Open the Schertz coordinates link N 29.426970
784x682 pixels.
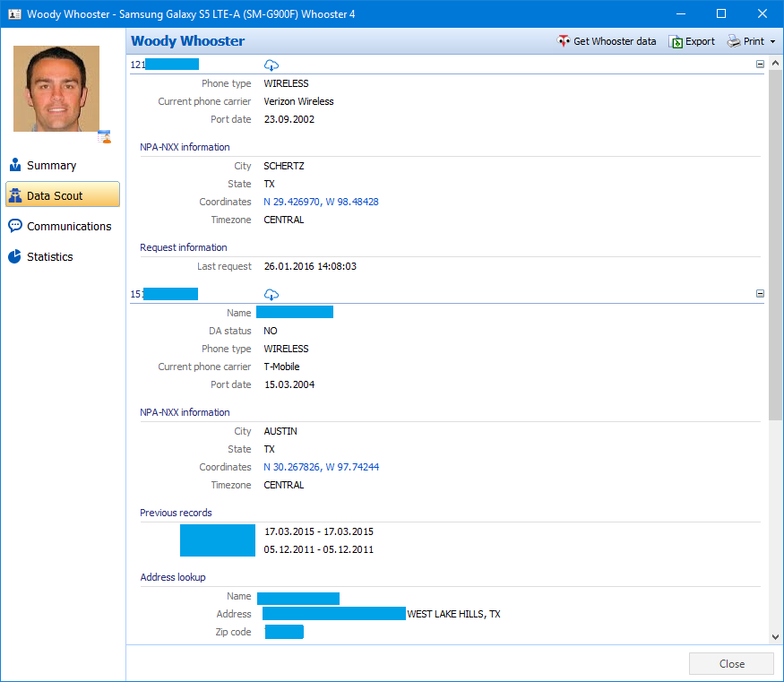[321, 202]
